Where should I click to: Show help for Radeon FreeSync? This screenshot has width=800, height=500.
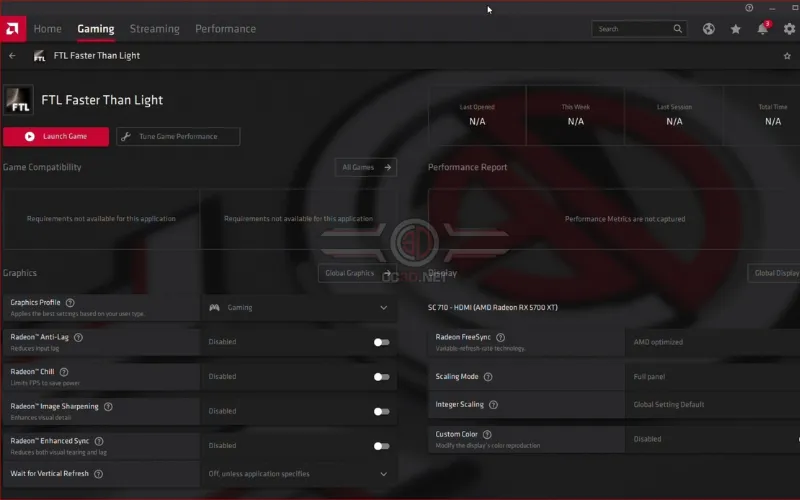501,337
